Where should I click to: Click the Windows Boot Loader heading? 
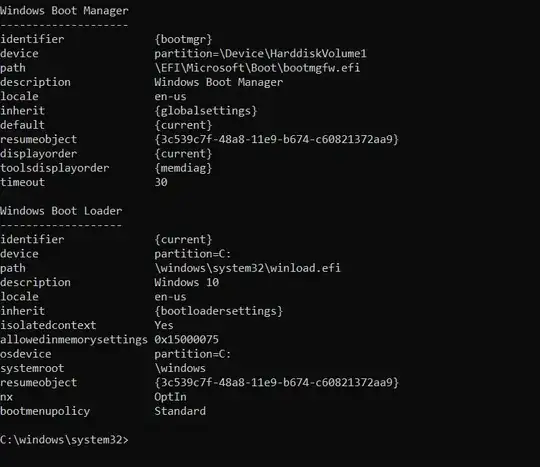click(61, 211)
